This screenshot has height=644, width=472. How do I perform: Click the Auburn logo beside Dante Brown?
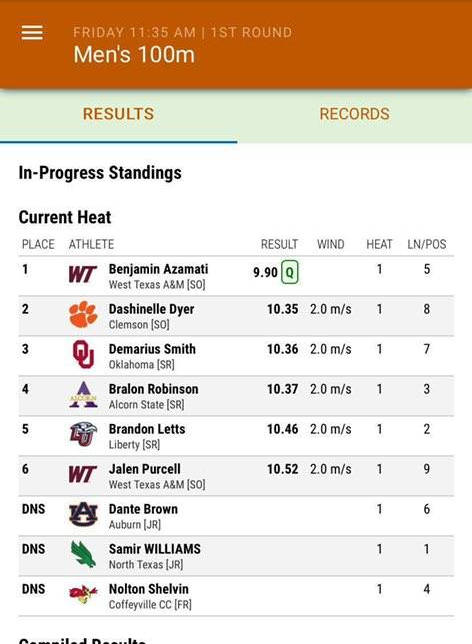tap(83, 514)
